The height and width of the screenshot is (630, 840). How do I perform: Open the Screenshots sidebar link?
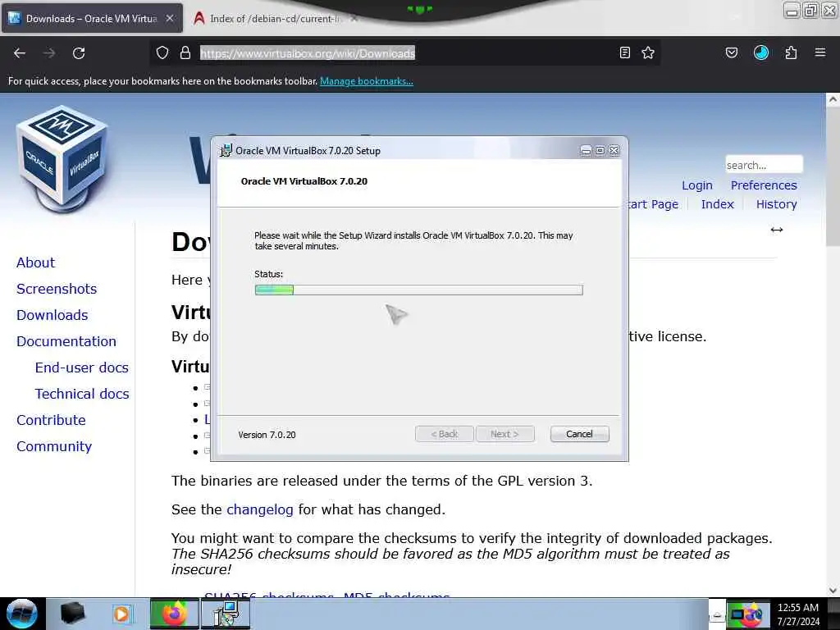(x=57, y=289)
